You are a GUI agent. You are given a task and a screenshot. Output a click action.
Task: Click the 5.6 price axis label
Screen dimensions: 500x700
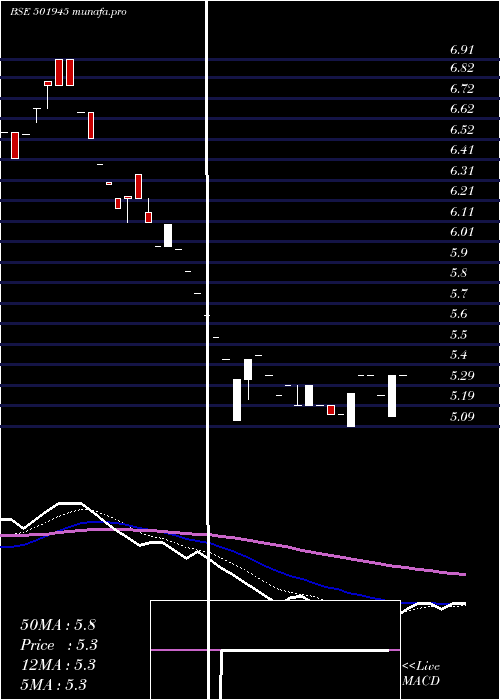coord(458,314)
